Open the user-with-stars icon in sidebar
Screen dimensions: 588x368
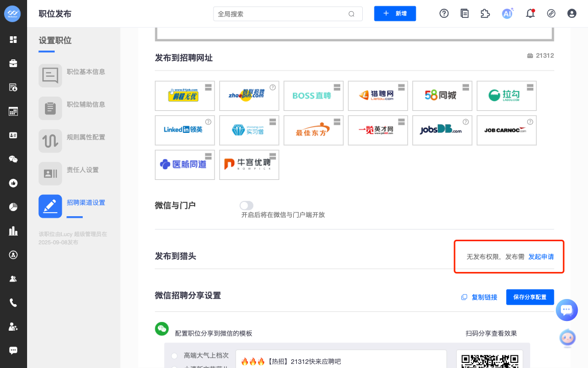coord(13,327)
